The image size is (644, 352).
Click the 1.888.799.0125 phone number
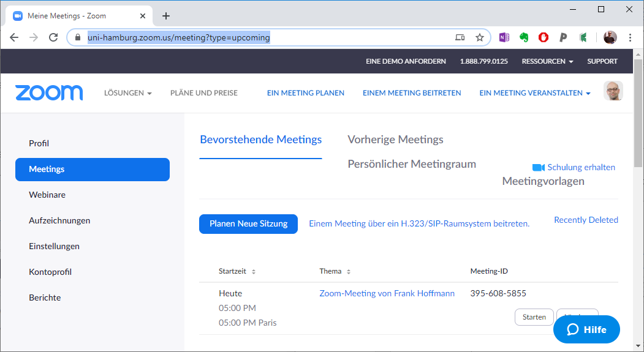(484, 61)
